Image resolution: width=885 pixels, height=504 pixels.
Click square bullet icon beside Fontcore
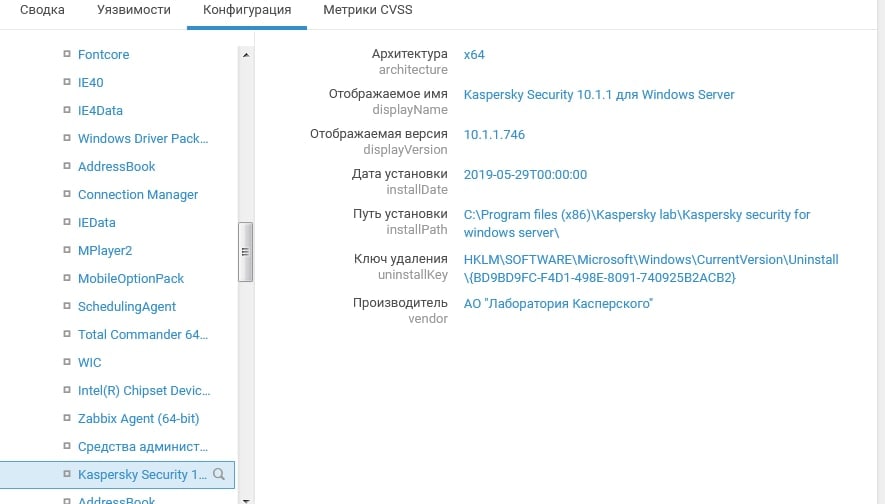[67, 54]
